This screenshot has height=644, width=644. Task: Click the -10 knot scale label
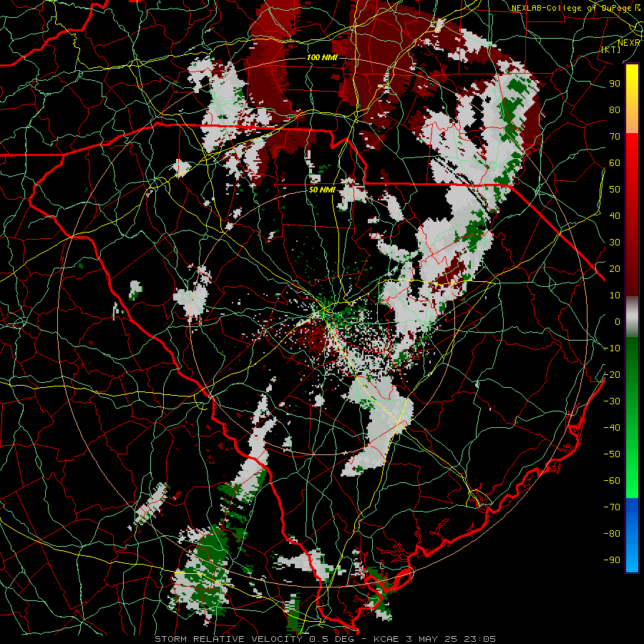click(x=612, y=348)
